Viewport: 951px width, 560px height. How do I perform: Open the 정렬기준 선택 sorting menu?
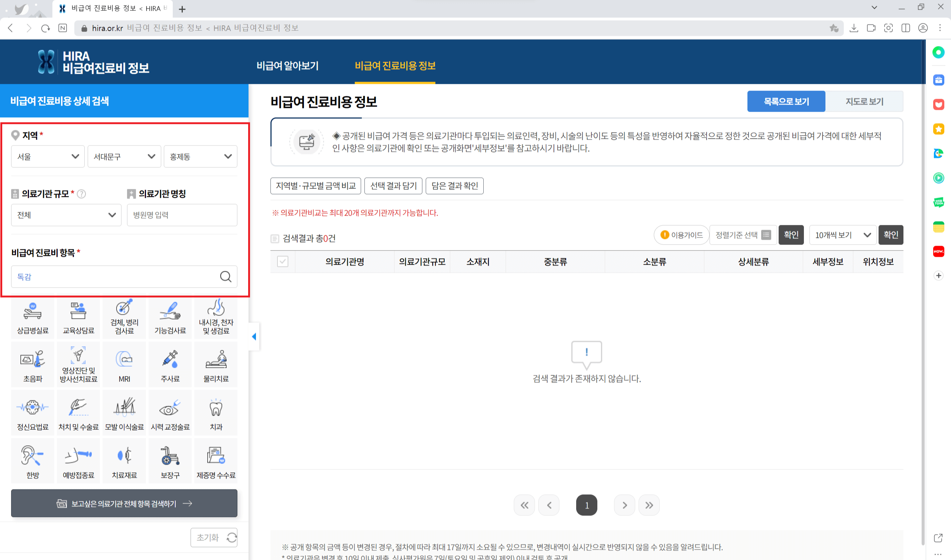[x=743, y=235]
